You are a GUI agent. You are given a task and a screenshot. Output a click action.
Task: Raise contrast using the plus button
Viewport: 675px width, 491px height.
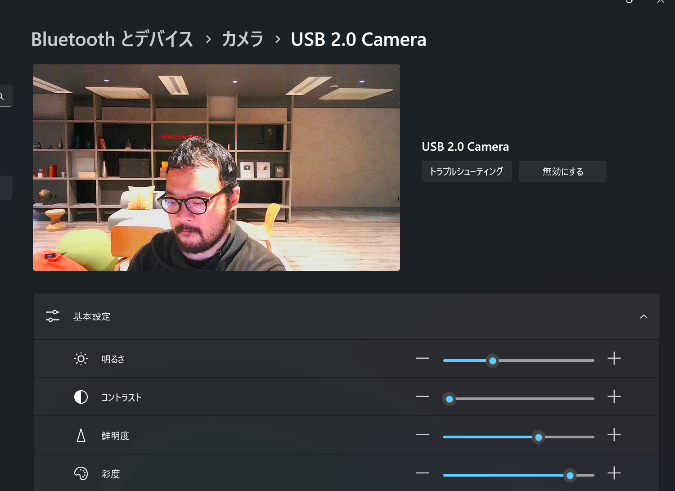[x=614, y=397]
